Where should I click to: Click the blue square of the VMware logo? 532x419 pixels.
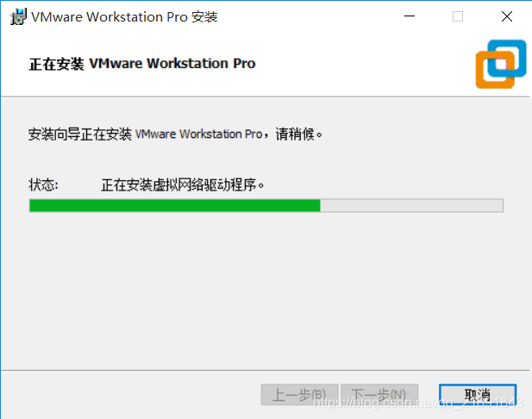507,58
